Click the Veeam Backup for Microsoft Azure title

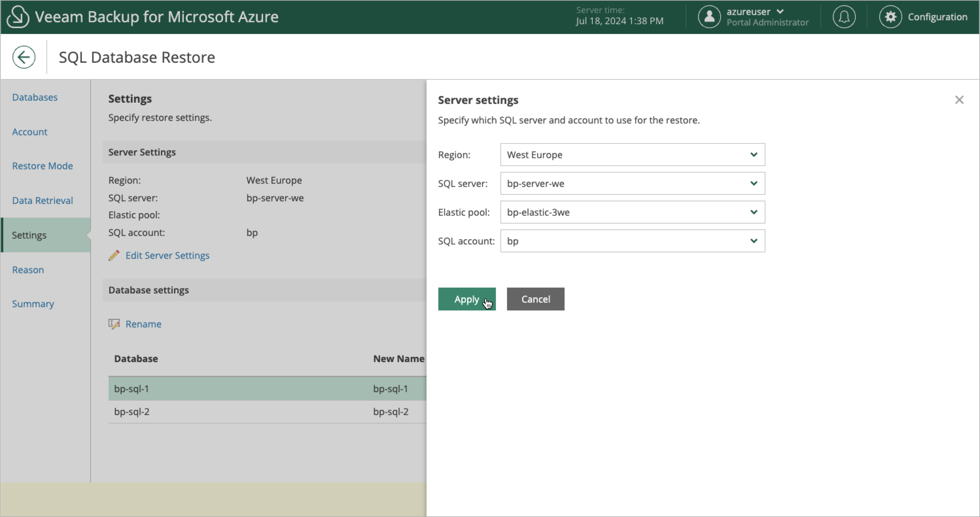157,17
